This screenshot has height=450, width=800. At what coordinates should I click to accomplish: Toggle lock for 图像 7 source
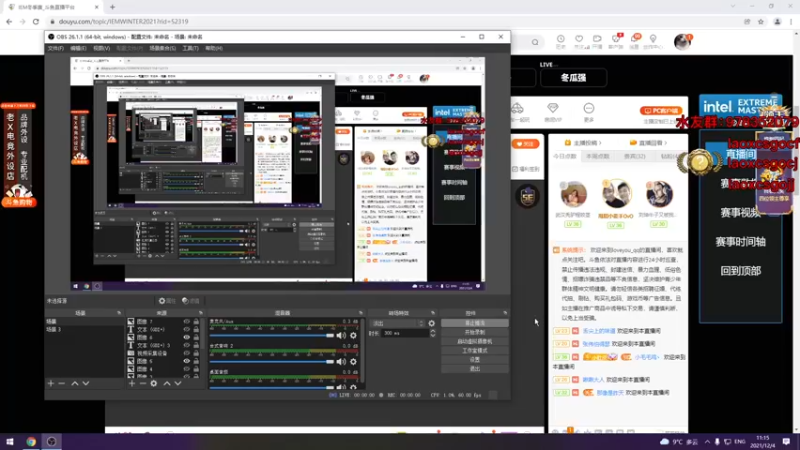(x=196, y=321)
